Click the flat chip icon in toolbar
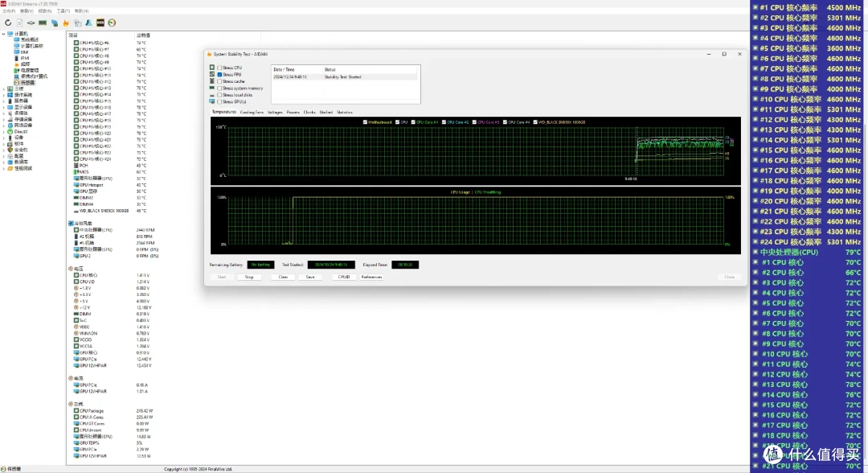Screen dimensions: 868x473 (x=31, y=23)
